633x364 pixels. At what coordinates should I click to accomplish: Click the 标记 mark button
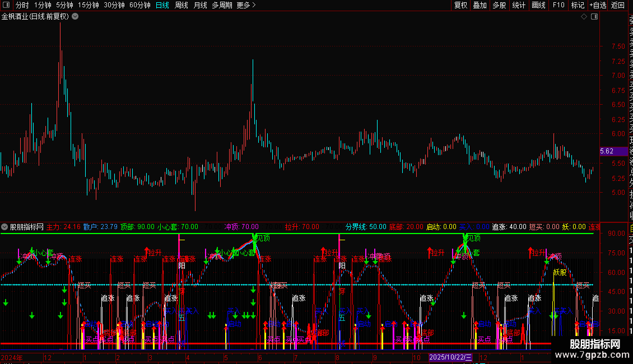578,5
